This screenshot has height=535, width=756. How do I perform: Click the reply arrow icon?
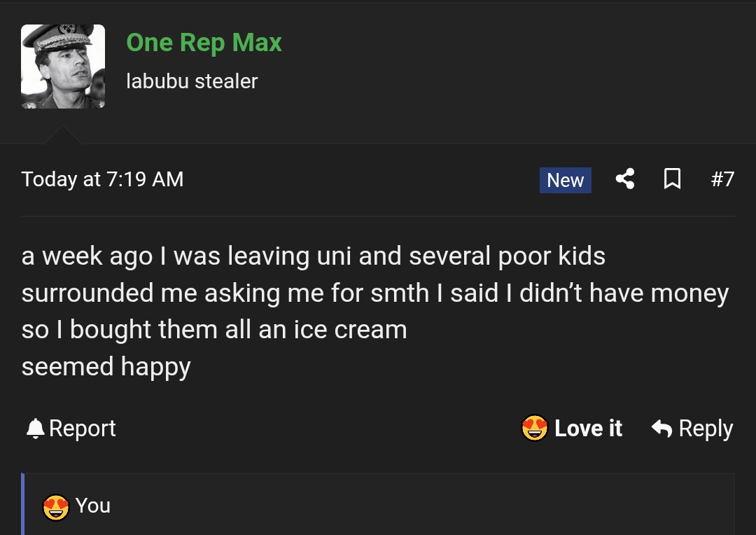[x=661, y=428]
